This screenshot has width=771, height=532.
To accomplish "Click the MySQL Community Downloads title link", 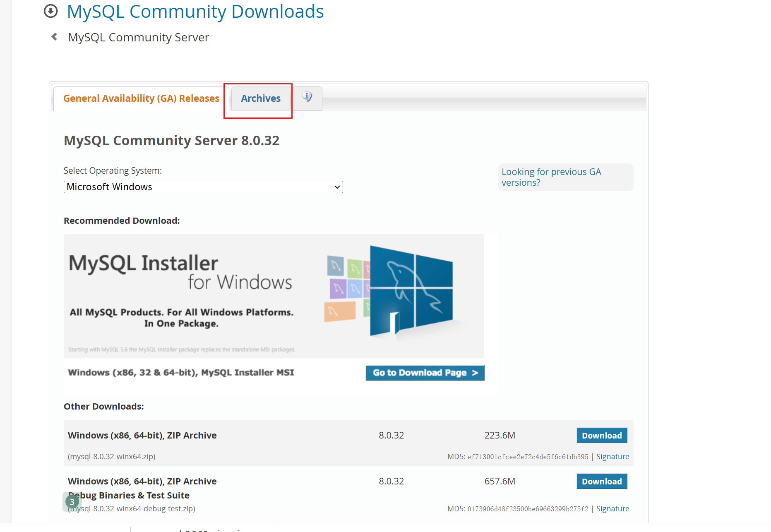I will click(195, 12).
